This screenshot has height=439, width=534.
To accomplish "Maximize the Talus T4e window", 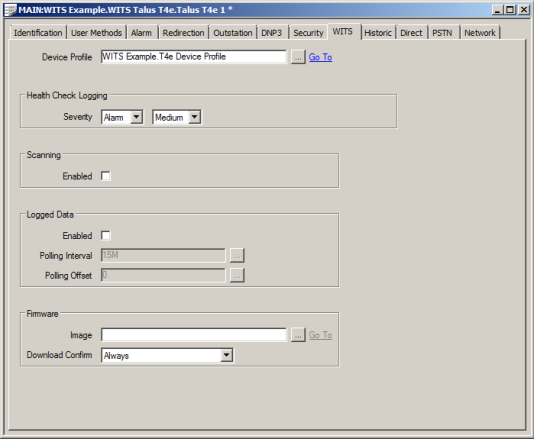I will pos(510,10).
